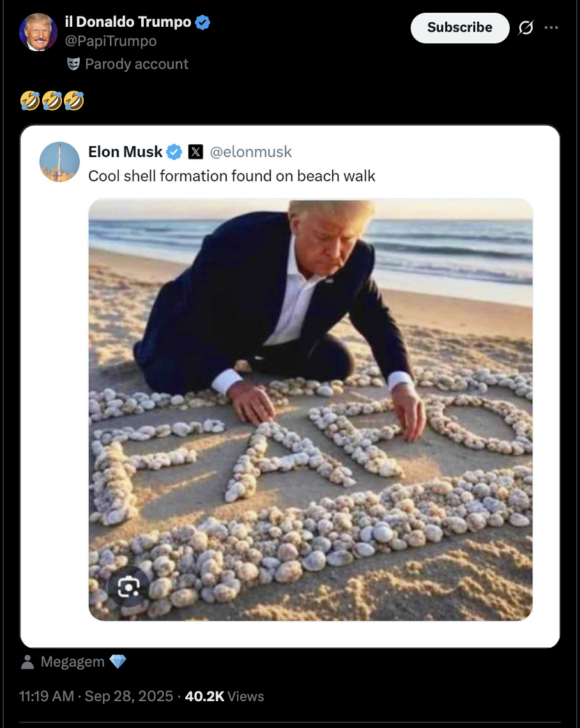Open the @PapiTrumpo handle link
580x728 pixels.
pyautogui.click(x=111, y=41)
